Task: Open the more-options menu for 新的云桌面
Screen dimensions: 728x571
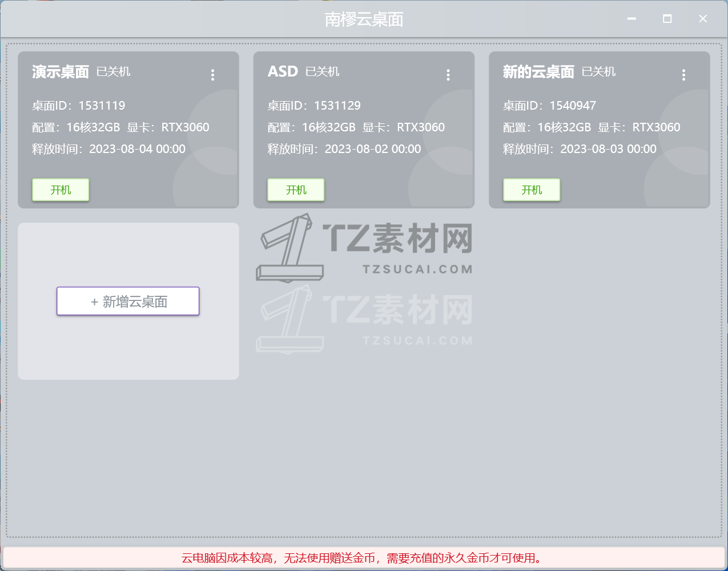Action: 683,75
